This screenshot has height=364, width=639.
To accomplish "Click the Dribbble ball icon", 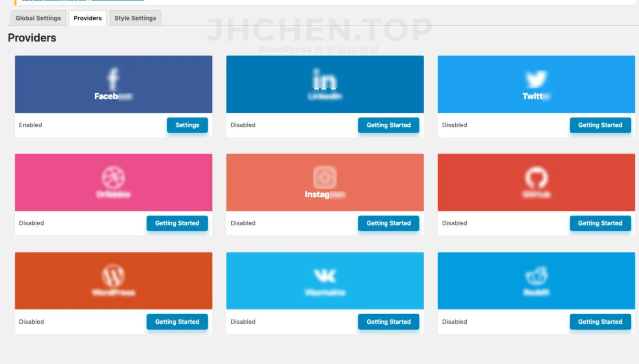I will [x=113, y=177].
